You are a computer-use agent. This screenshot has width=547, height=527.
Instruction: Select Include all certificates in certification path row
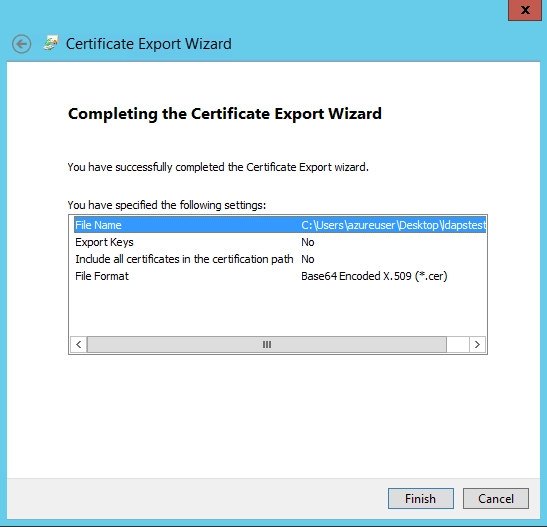tap(280, 259)
